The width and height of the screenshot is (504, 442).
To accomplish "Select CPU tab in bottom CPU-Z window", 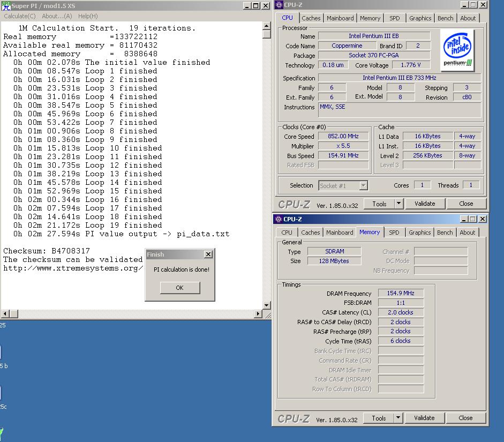I will [287, 233].
